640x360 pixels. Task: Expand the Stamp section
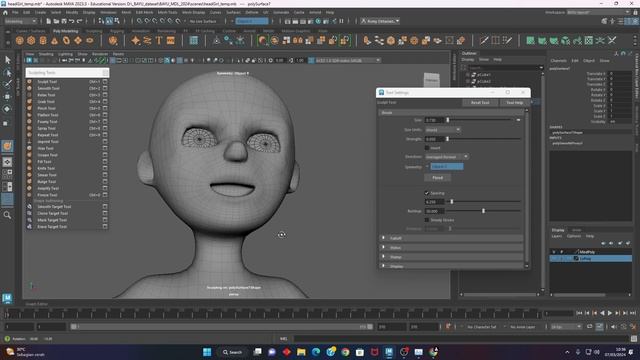pos(452,257)
